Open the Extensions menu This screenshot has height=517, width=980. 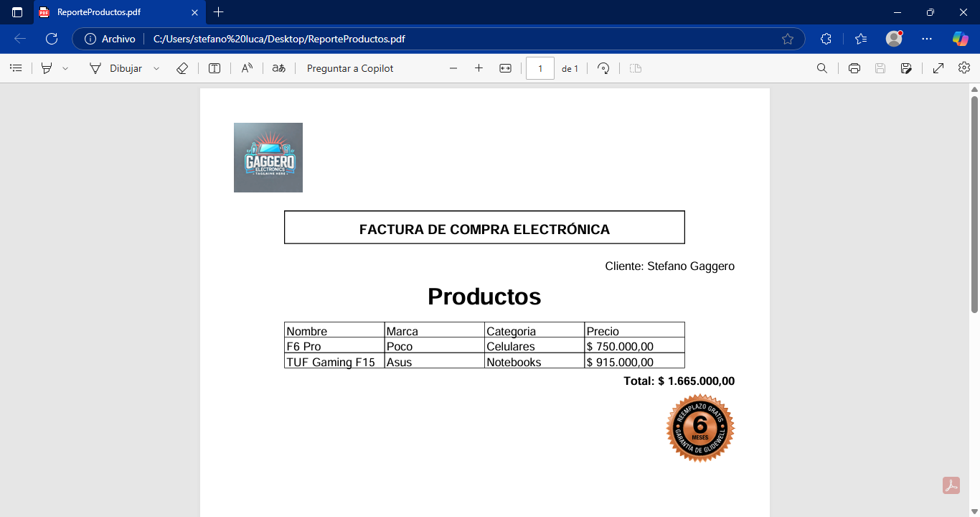[x=826, y=39]
